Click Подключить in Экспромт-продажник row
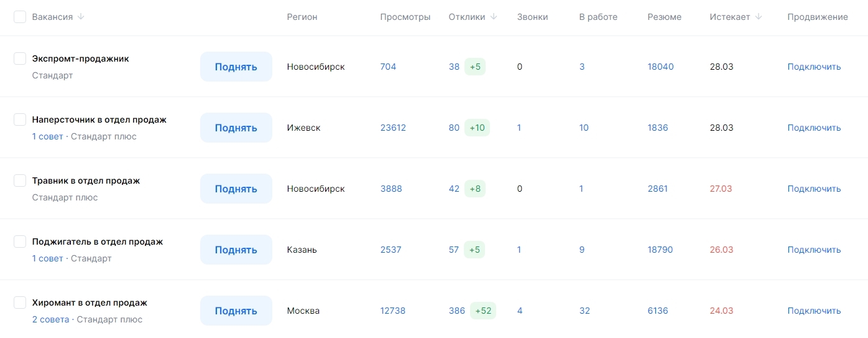The height and width of the screenshot is (338, 868). click(x=814, y=67)
